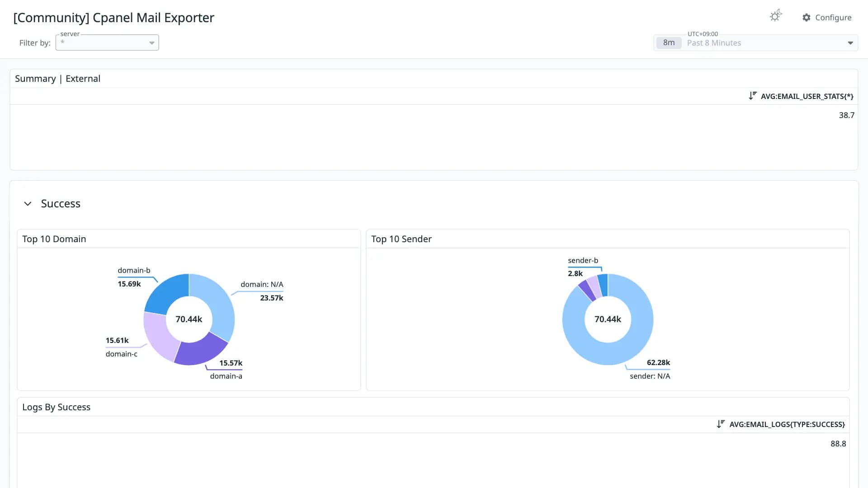Click the 8m time badge
Screen dimensions: 868x488
(x=669, y=43)
